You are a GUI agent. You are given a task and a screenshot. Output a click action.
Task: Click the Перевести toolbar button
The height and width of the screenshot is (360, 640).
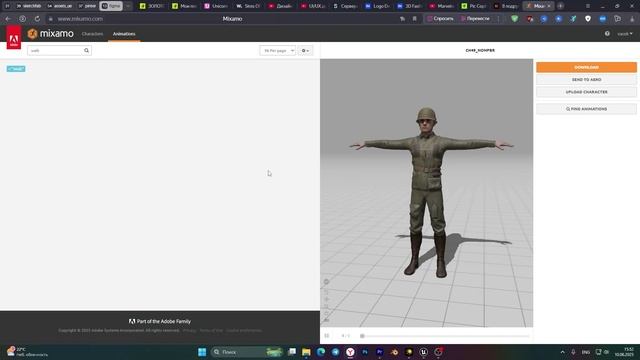pos(475,19)
